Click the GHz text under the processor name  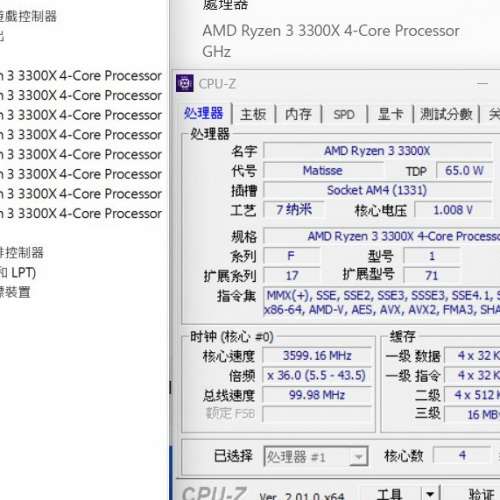click(x=216, y=52)
